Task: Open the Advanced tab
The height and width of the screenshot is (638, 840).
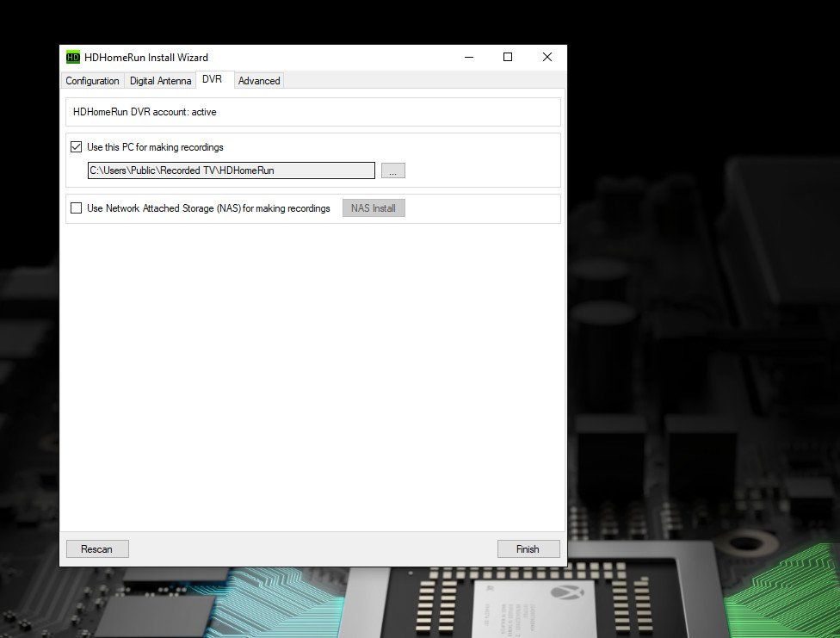Action: point(258,80)
